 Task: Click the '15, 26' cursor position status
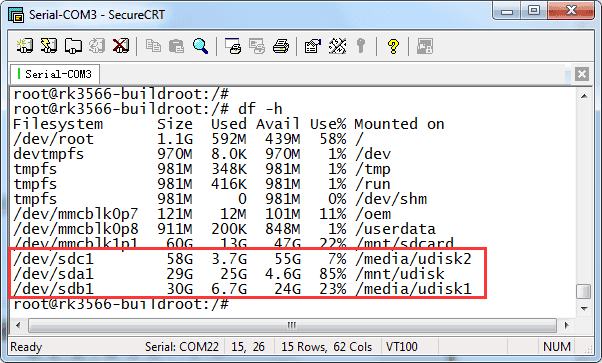click(248, 347)
